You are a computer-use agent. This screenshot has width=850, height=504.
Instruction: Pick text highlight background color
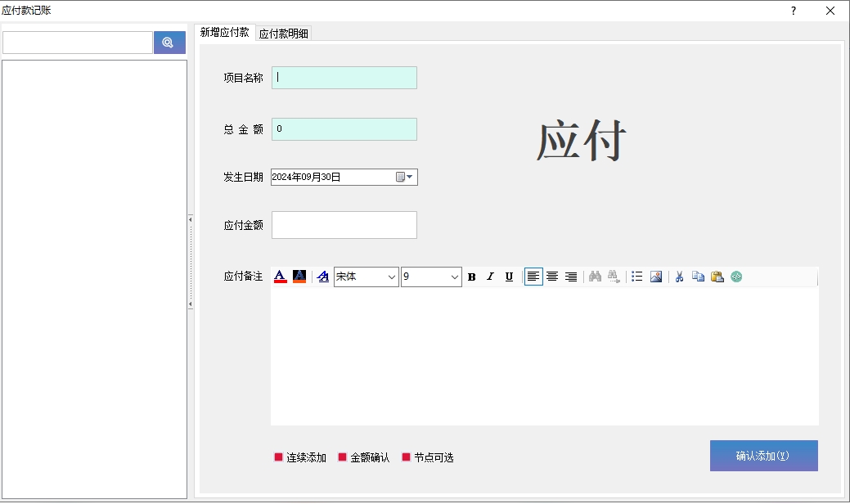click(x=299, y=277)
